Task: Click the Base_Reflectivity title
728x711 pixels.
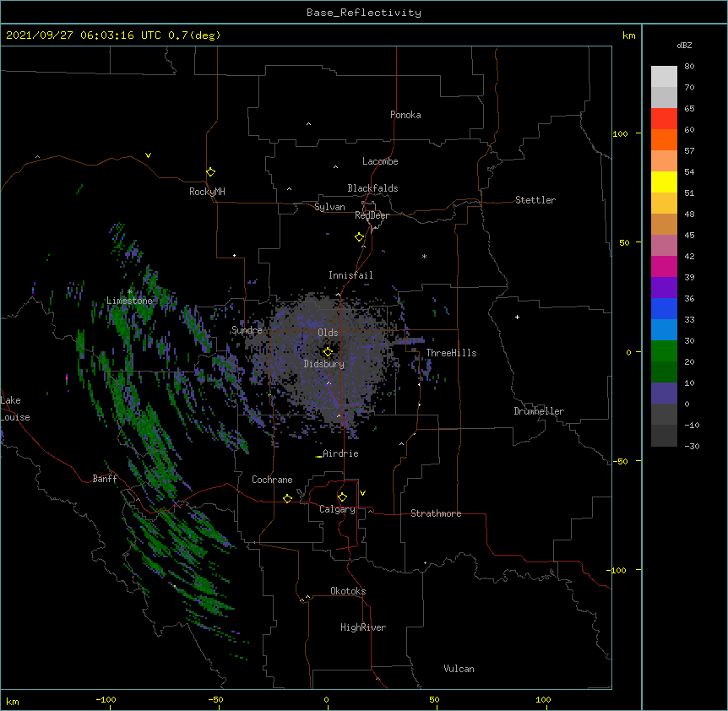Action: [x=364, y=13]
